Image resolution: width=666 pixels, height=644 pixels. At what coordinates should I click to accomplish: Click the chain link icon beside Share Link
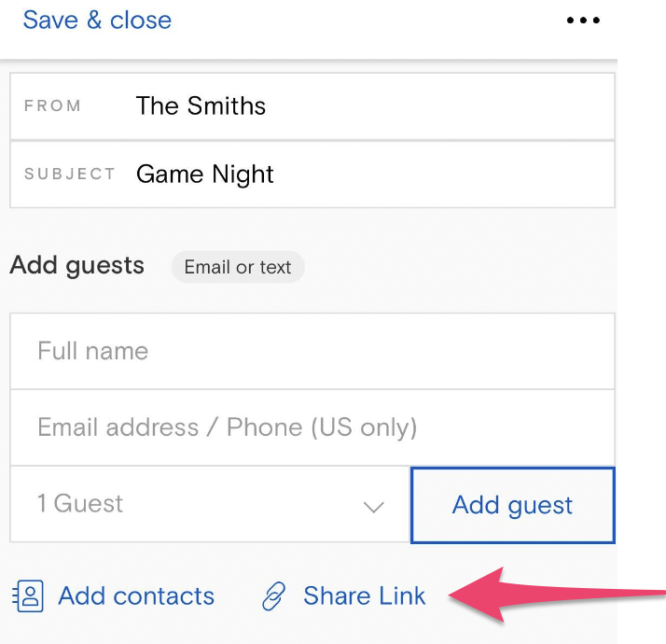274,596
